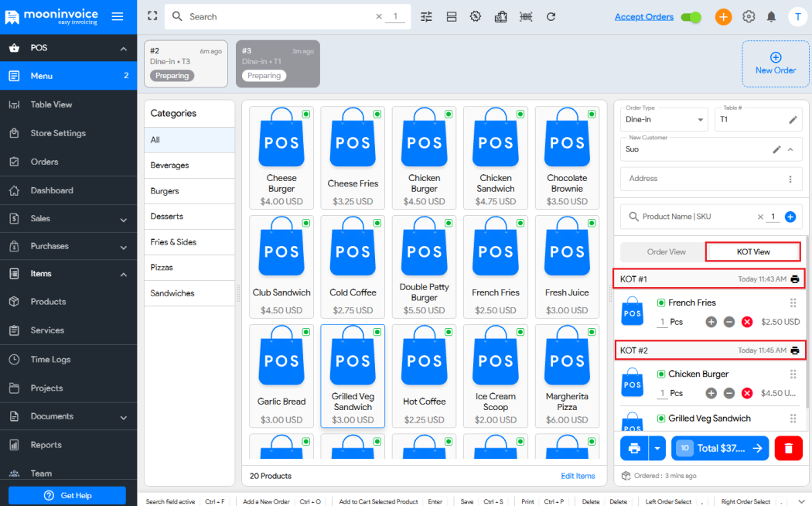The height and width of the screenshot is (506, 812).
Task: Click the barcode scanner icon in top toolbar
Action: 526,16
